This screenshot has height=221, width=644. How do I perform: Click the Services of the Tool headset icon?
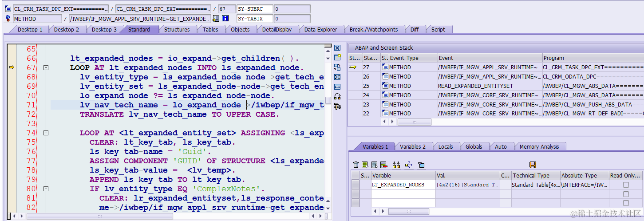pos(337,97)
